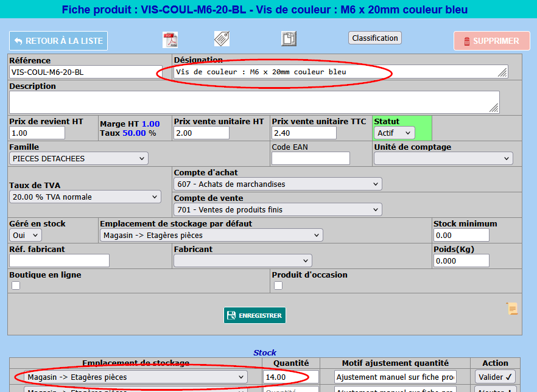Click the Prix vente unitaire HT field
This screenshot has width=537, height=392.
pyautogui.click(x=202, y=133)
